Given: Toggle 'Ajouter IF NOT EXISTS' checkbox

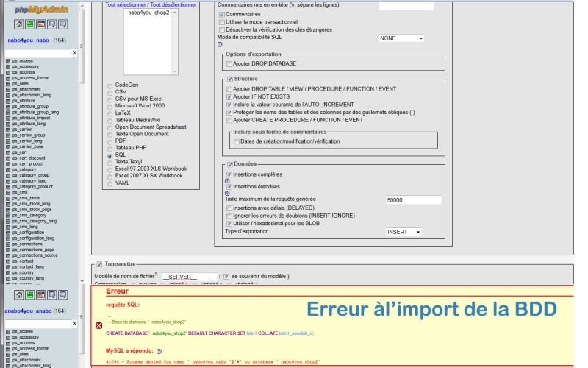Looking at the screenshot, I should (231, 96).
